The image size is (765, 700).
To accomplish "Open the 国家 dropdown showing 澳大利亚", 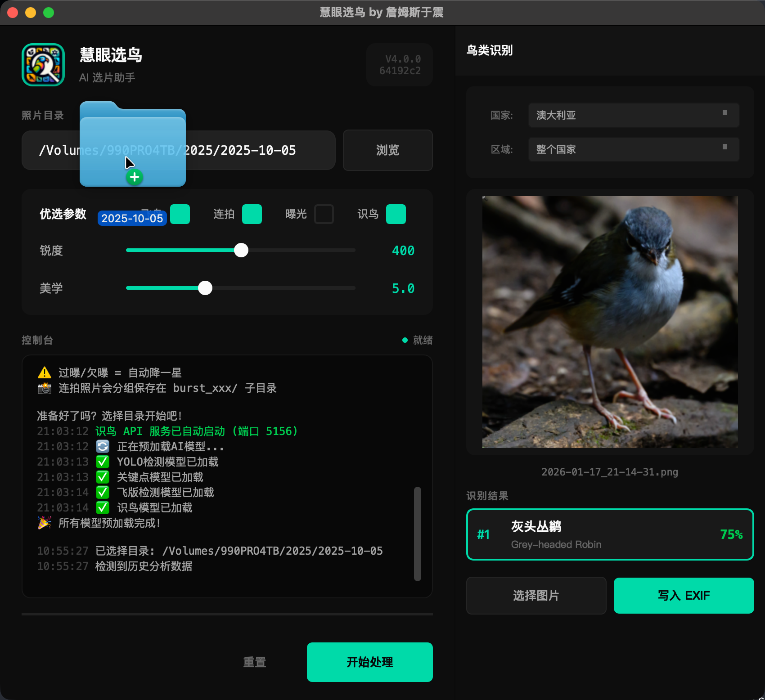I will pyautogui.click(x=633, y=115).
